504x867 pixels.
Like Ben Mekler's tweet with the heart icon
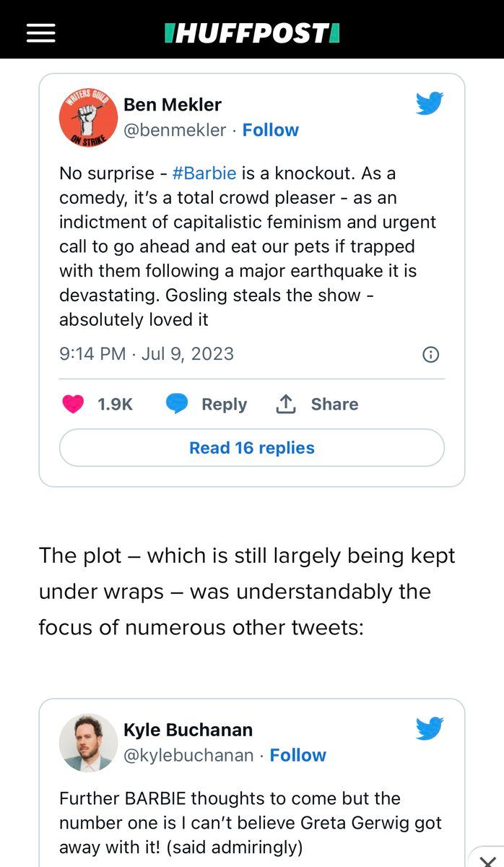(73, 404)
